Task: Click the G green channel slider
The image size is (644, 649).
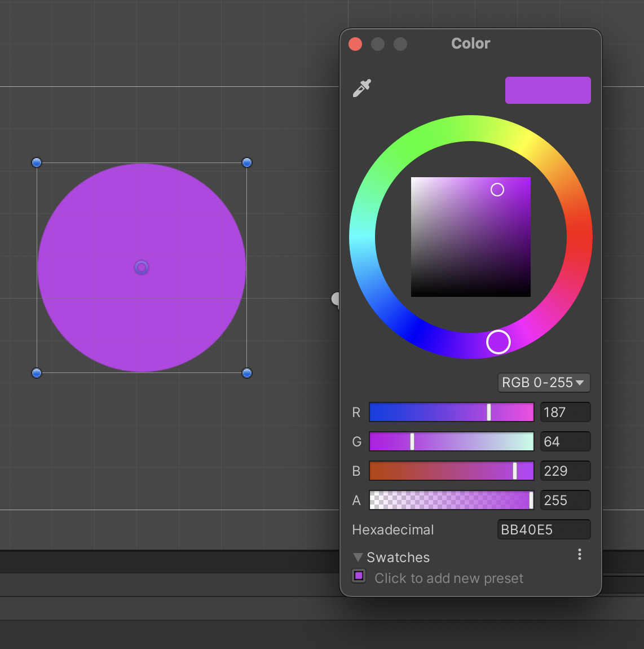Action: click(x=451, y=442)
